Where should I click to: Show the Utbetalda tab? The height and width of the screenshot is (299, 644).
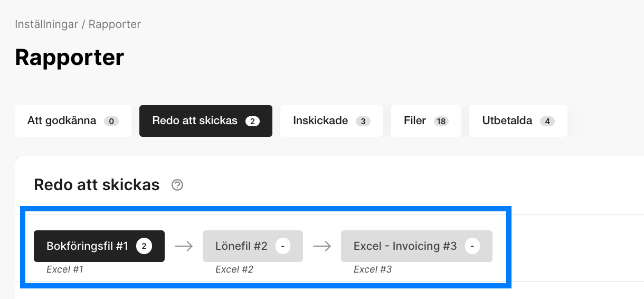coord(518,121)
